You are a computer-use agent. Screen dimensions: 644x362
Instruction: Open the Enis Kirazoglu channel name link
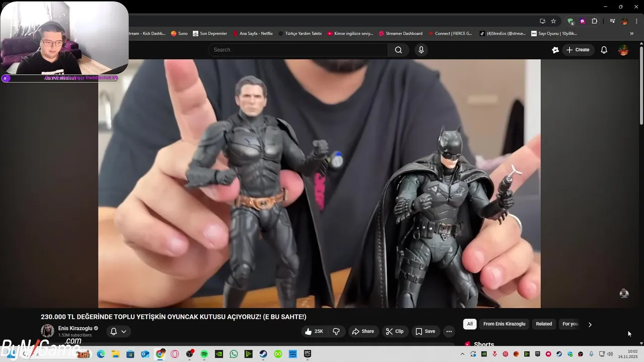coord(75,328)
